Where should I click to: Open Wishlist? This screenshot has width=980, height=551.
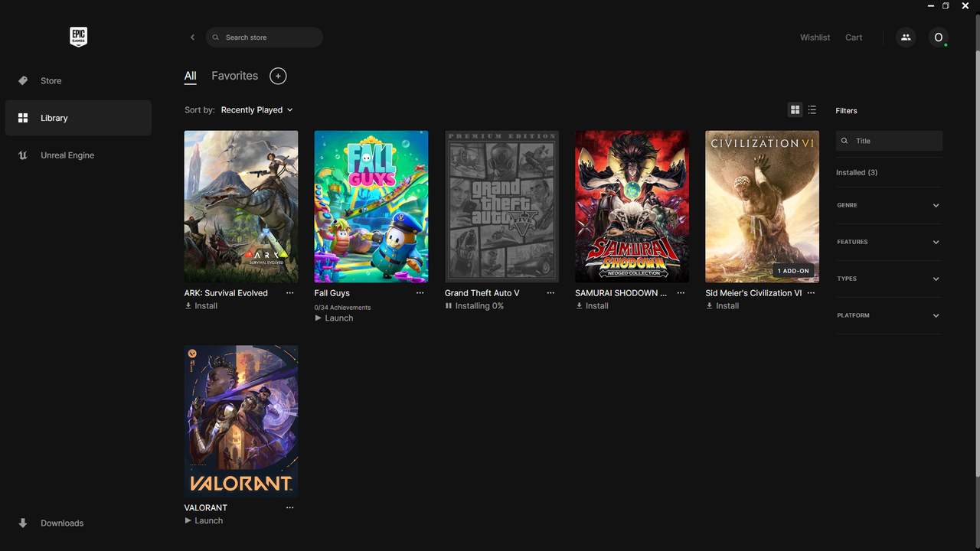tap(815, 37)
